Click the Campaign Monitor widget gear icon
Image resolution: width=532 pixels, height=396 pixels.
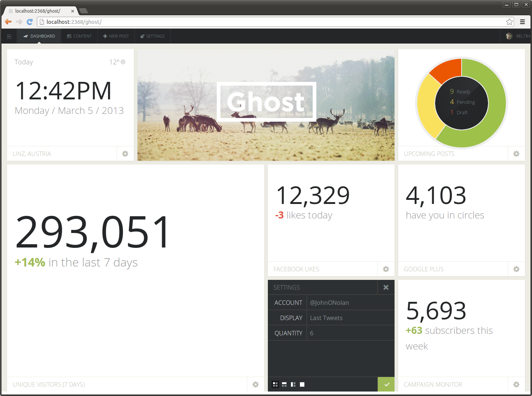(516, 384)
